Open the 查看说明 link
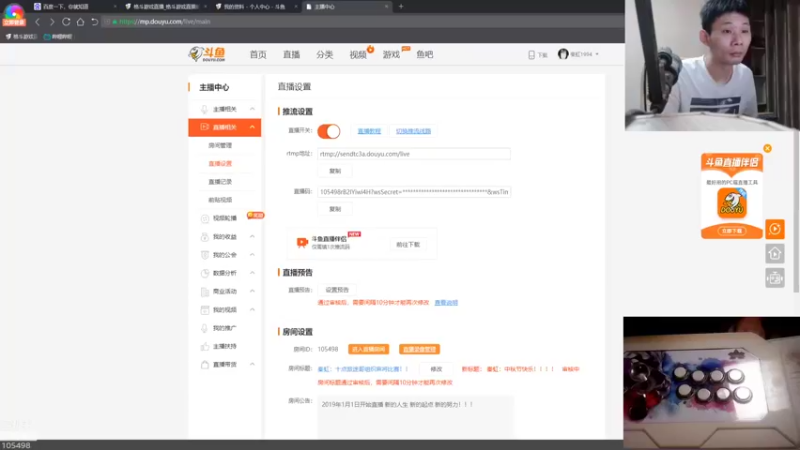 [x=446, y=303]
